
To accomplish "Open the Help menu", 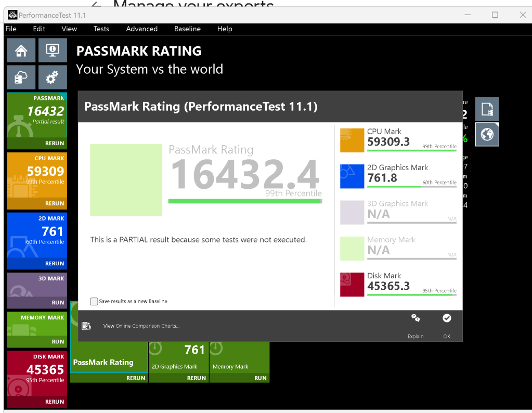I will coord(225,29).
